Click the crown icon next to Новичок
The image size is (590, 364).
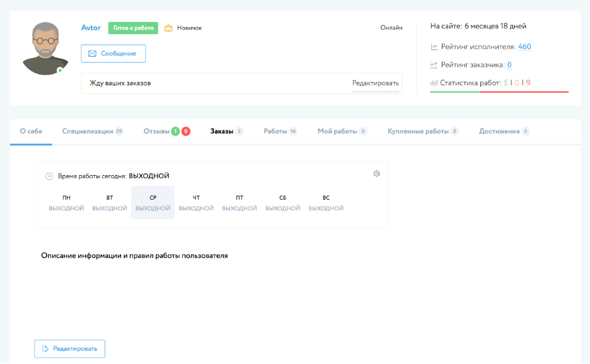coord(168,28)
